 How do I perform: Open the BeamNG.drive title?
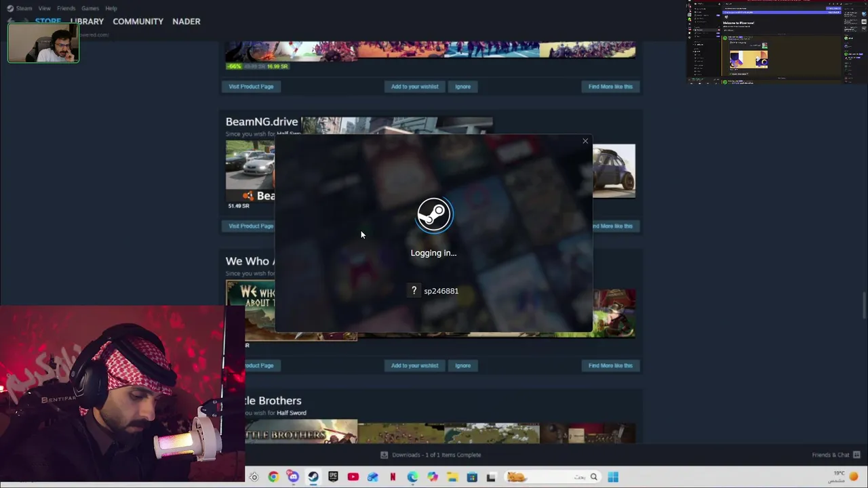262,121
